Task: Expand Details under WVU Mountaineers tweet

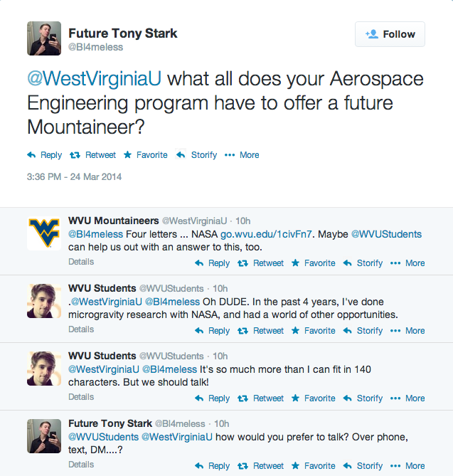Action: (x=81, y=262)
